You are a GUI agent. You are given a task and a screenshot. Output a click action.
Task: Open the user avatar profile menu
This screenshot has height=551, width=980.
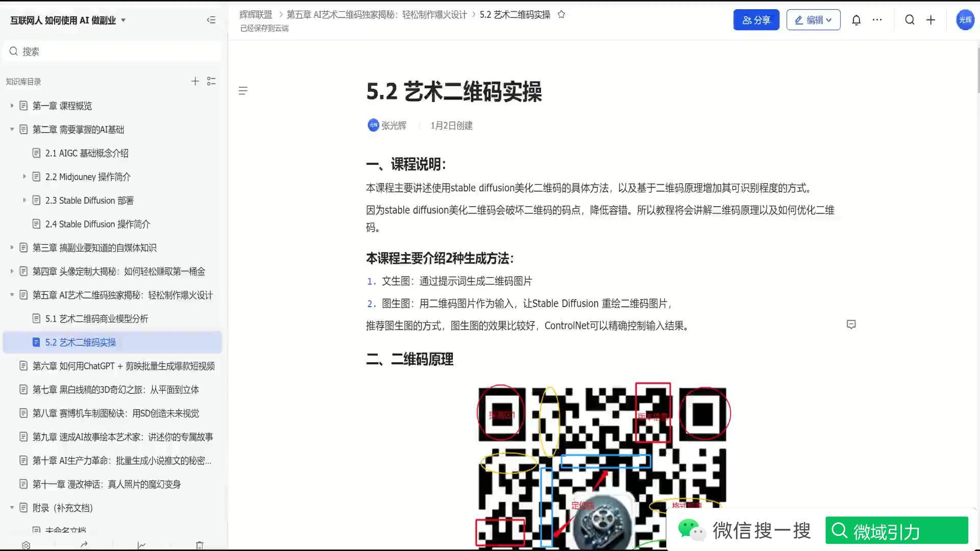(965, 20)
